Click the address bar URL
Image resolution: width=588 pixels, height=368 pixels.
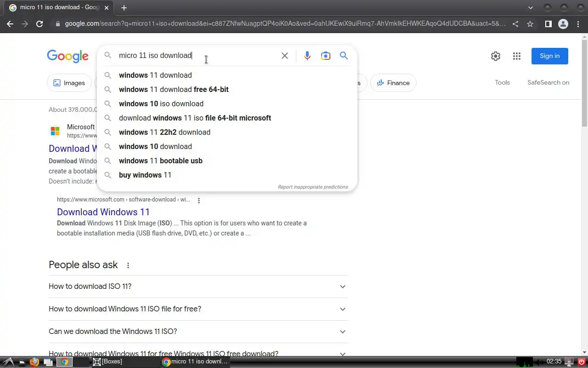click(285, 24)
